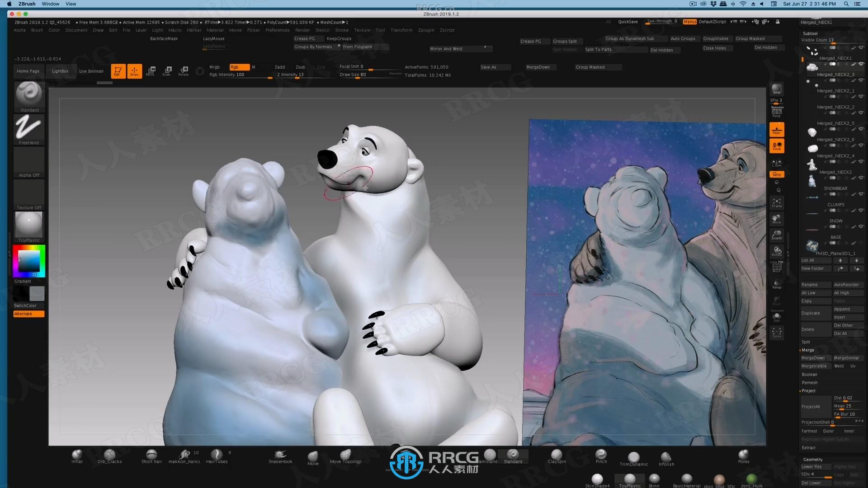The width and height of the screenshot is (868, 488).
Task: Select the SnakeHook brush
Action: pos(280,456)
